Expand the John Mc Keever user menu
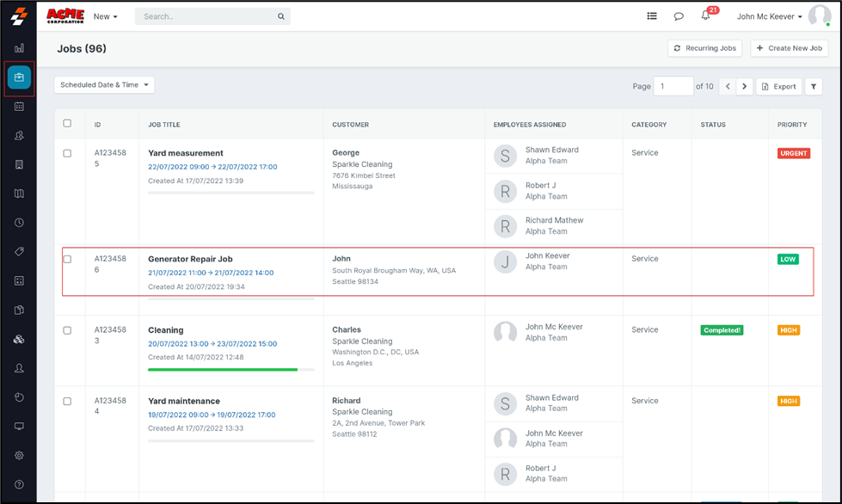Image resolution: width=842 pixels, height=504 pixels. pos(770,16)
